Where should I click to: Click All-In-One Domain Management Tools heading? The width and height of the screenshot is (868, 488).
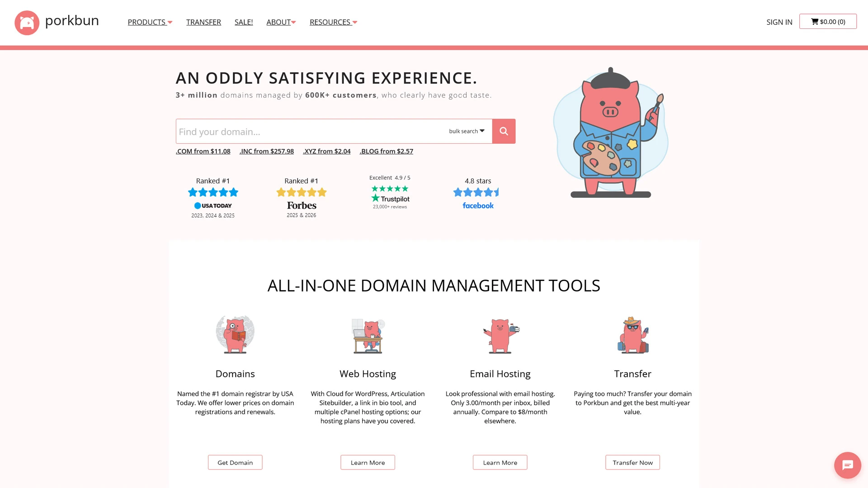[434, 286]
